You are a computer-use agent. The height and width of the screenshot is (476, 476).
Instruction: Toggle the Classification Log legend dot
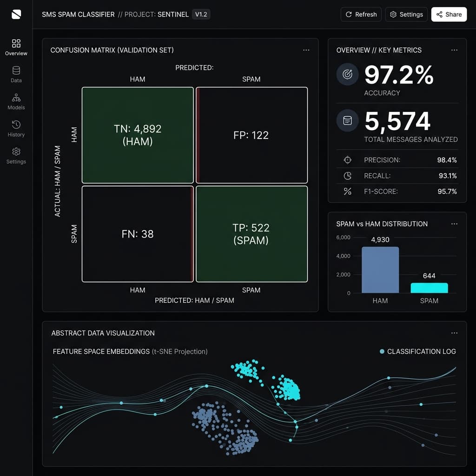382,351
